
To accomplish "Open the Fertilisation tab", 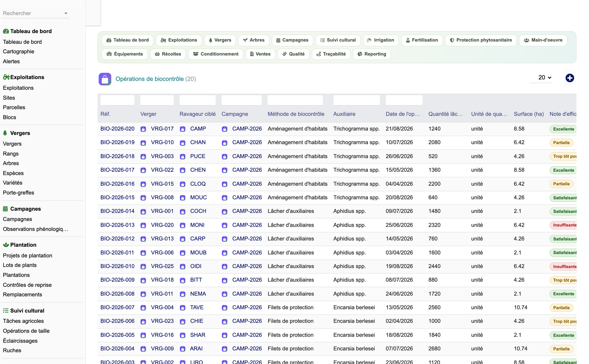I will pos(422,40).
